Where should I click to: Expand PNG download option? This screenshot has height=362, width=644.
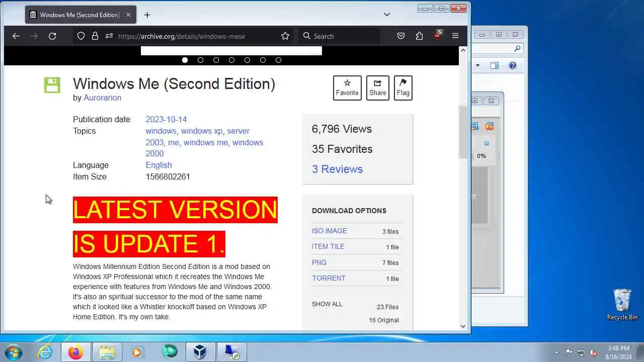click(319, 262)
